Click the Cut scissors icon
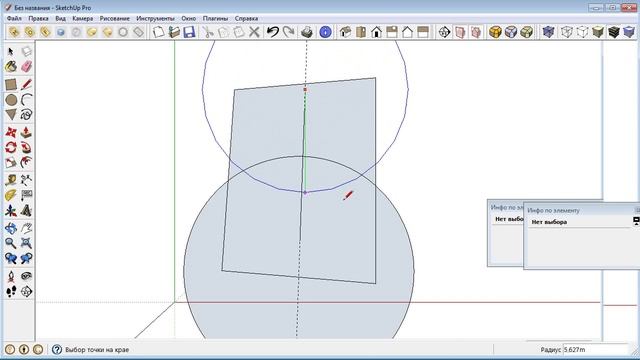640x360 pixels. pos(208,32)
